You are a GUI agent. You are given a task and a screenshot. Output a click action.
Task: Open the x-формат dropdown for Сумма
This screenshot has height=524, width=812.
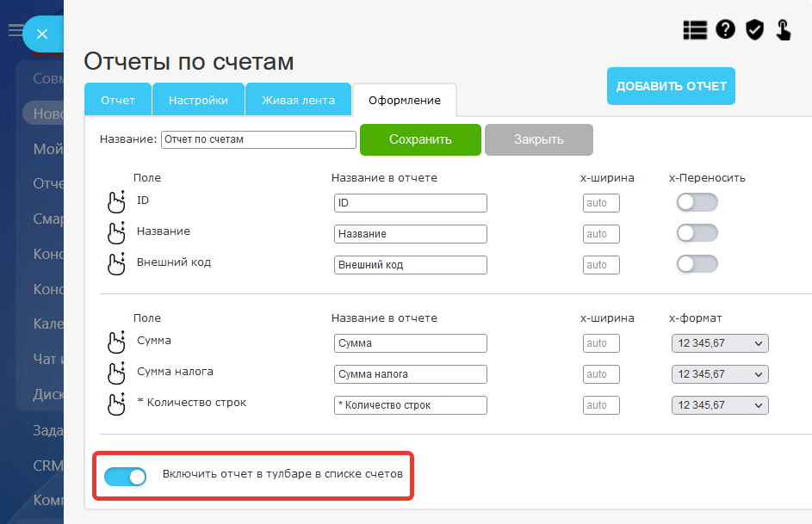(x=719, y=343)
